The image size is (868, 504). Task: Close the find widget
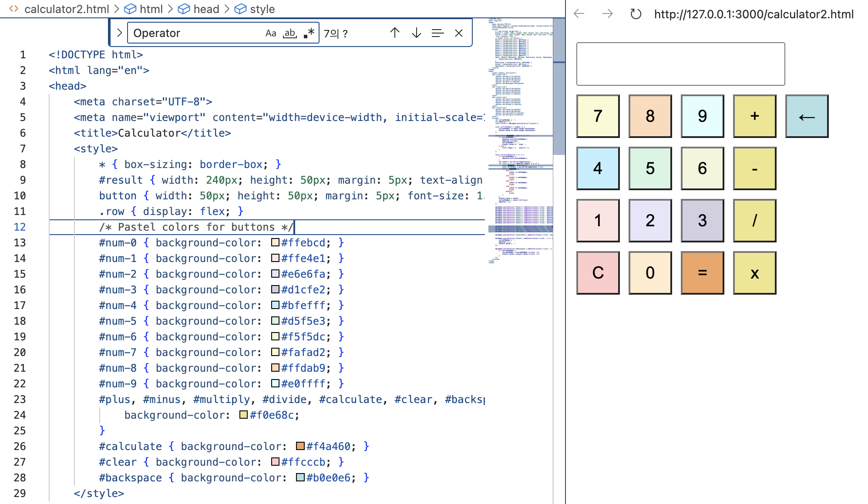pos(459,33)
